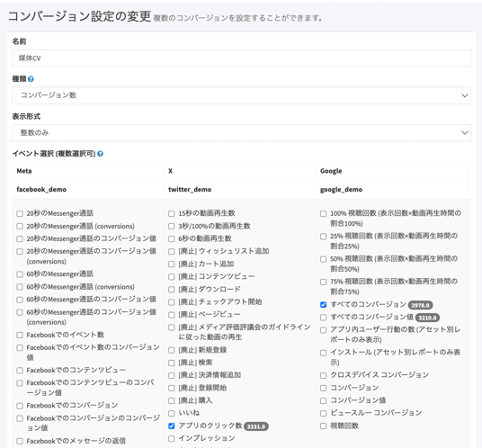This screenshot has height=448, width=482.
Task: Enable 60秒のMessenger通話 checkbox
Action: click(20, 274)
